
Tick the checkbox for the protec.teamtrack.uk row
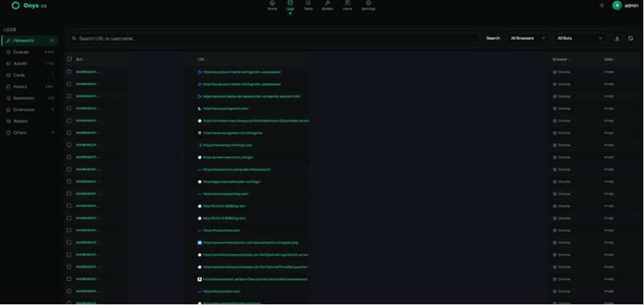pyautogui.click(x=69, y=157)
